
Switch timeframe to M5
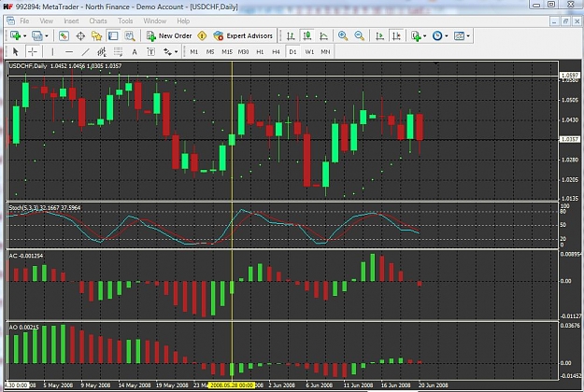(x=210, y=52)
